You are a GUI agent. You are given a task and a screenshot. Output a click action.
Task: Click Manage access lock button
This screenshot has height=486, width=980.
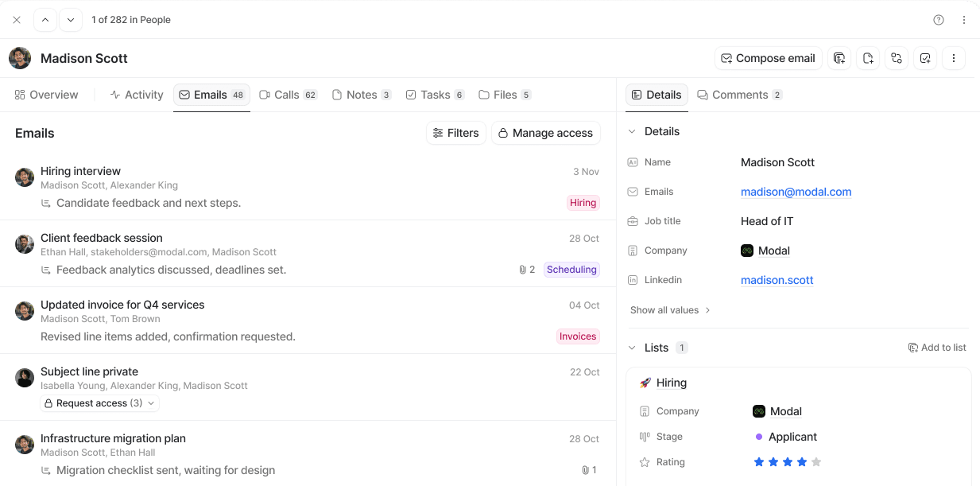[x=546, y=133]
